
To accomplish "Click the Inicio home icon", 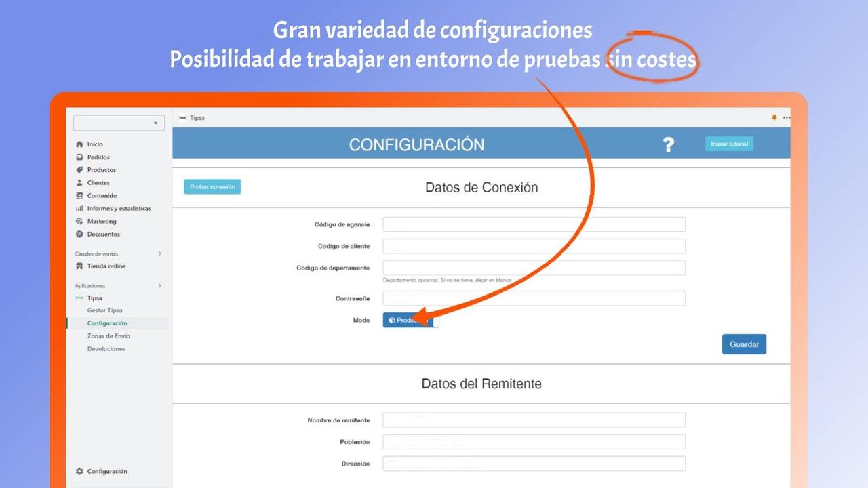I will pyautogui.click(x=79, y=144).
